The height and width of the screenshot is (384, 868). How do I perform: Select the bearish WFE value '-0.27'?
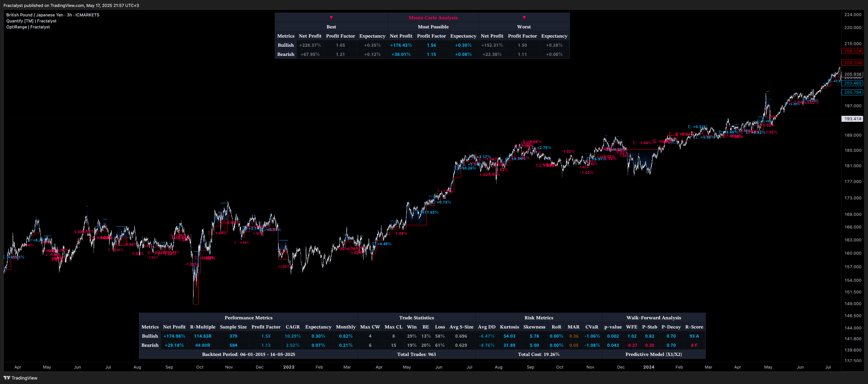[x=632, y=345]
